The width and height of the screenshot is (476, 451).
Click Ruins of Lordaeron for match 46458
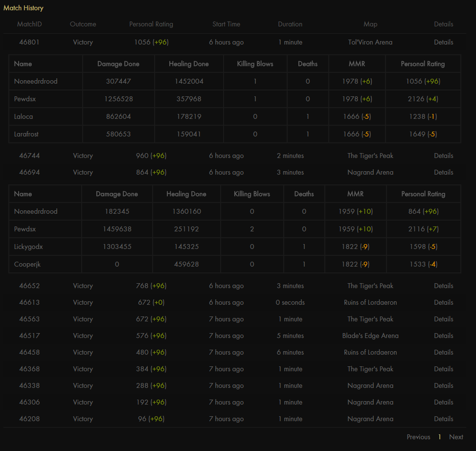pos(370,352)
